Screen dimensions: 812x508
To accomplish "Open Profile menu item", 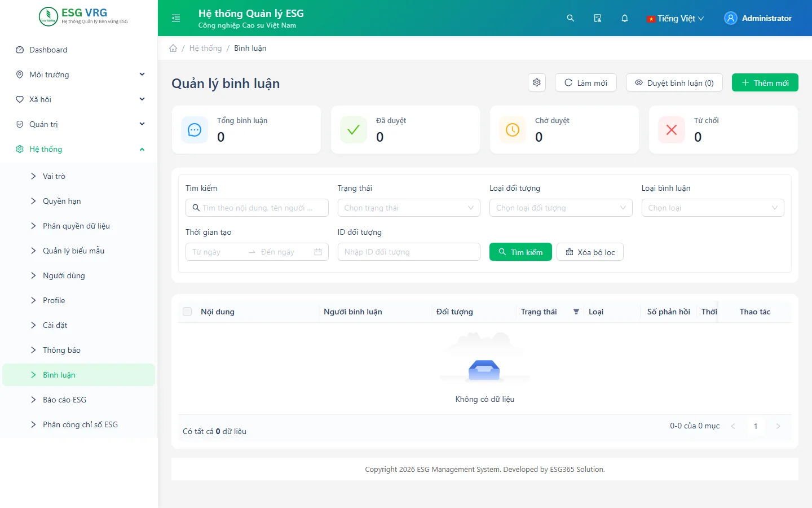I will [x=79, y=300].
